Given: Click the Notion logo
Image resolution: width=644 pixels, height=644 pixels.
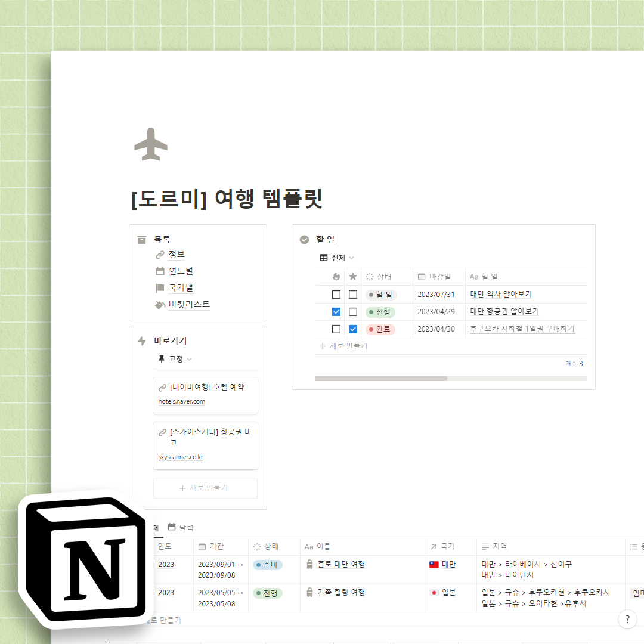Looking at the screenshot, I should tap(86, 559).
